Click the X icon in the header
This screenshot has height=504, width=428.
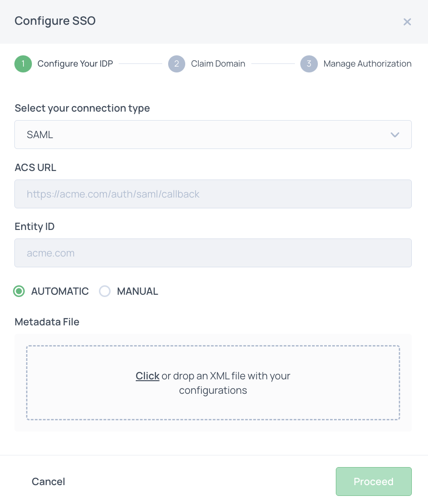coord(407,22)
